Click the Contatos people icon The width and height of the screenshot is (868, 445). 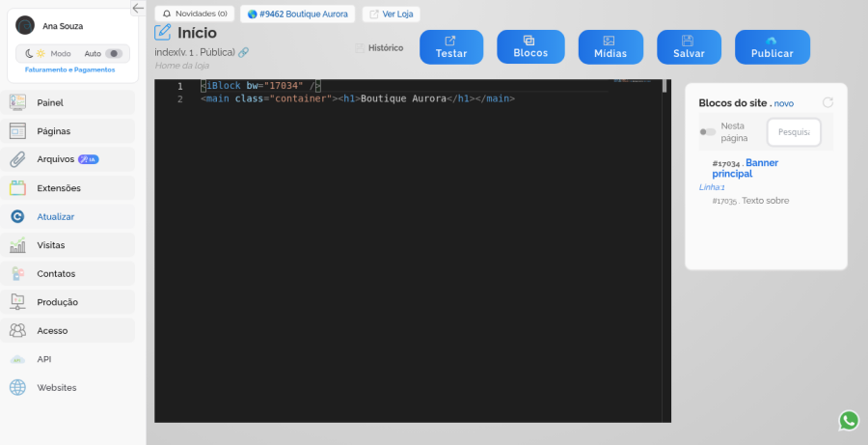[x=17, y=274]
